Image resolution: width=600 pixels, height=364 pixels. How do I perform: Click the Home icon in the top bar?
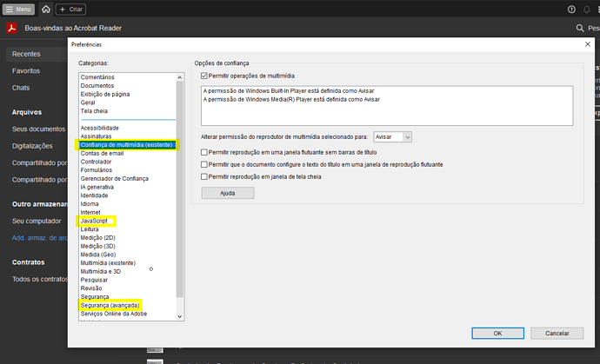(45, 9)
